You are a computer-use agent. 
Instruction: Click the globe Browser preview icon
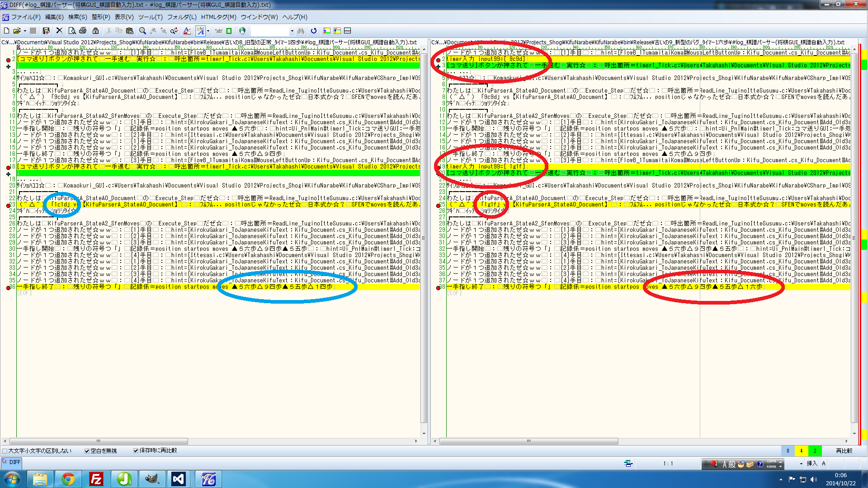(242, 31)
